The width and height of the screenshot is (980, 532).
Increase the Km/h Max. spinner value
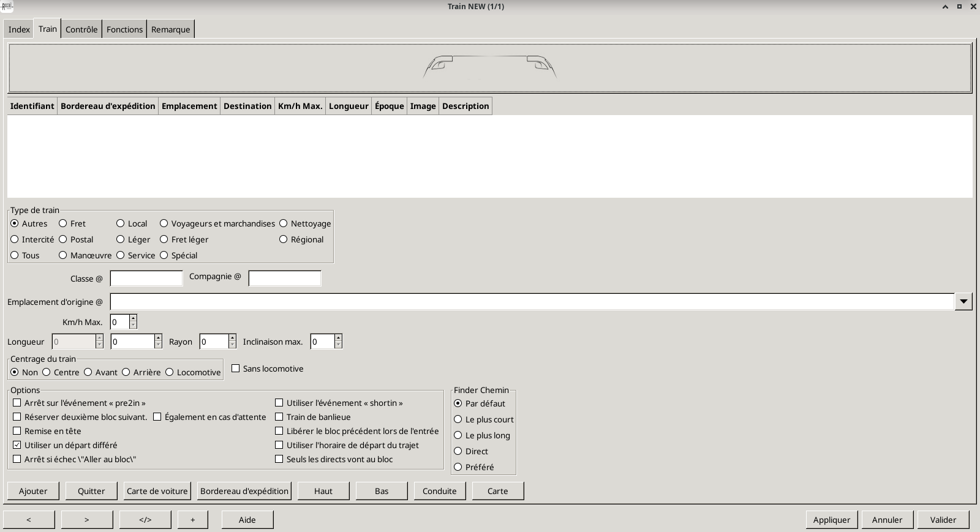[133, 318]
